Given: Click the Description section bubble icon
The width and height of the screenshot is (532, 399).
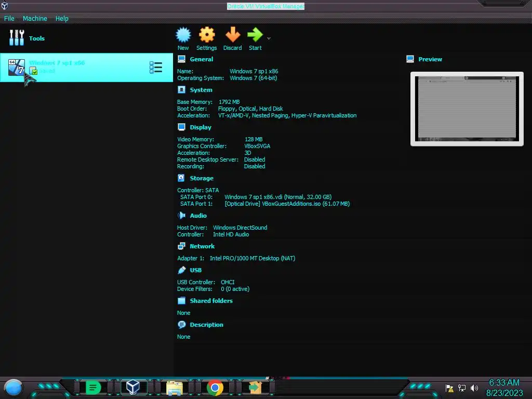Looking at the screenshot, I should click(181, 325).
